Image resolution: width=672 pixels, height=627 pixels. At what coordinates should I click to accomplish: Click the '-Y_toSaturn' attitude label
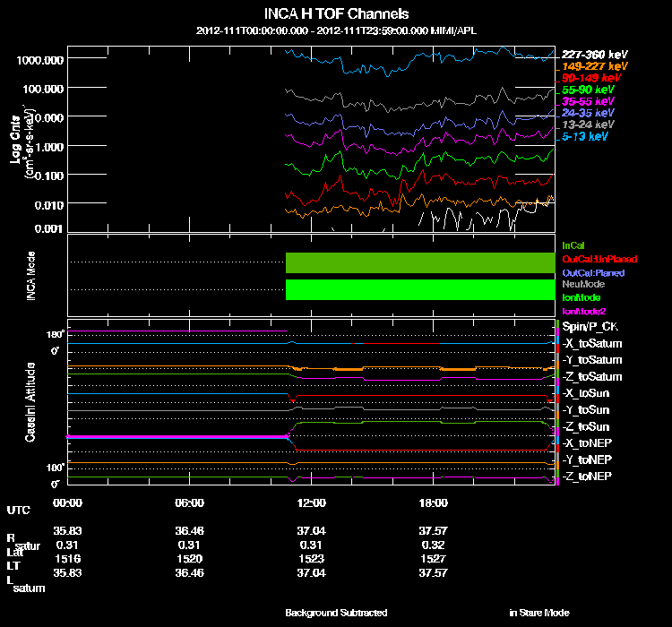point(592,359)
